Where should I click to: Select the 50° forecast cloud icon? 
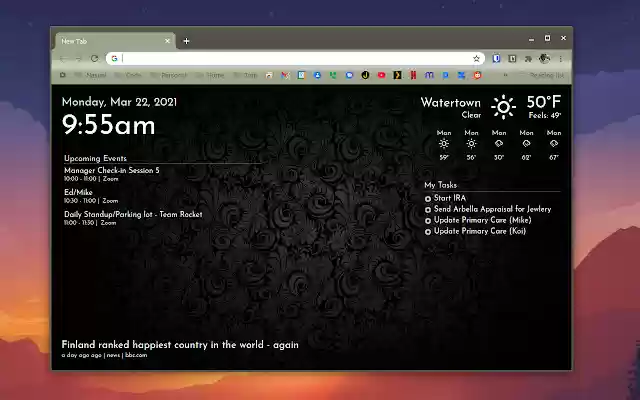click(x=499, y=144)
